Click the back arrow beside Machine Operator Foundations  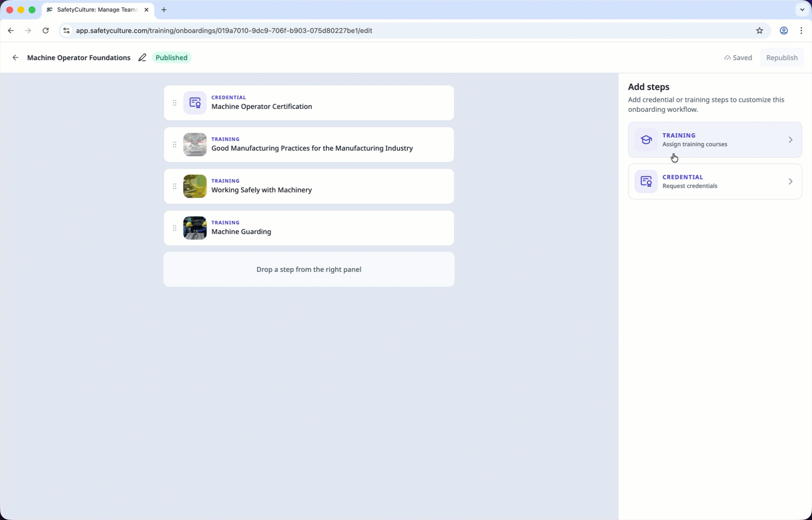click(16, 58)
